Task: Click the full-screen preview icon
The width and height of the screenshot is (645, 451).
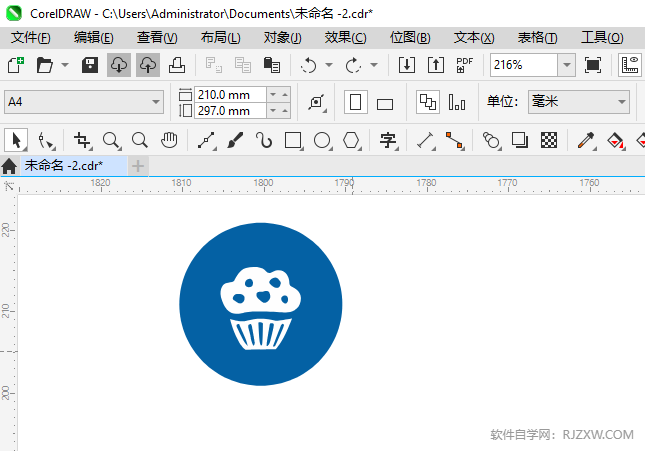Action: (x=592, y=65)
